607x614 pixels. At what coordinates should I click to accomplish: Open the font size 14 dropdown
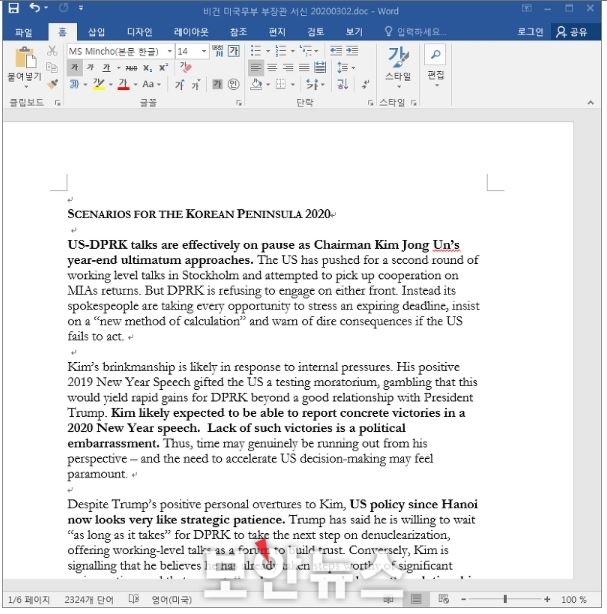tap(204, 51)
